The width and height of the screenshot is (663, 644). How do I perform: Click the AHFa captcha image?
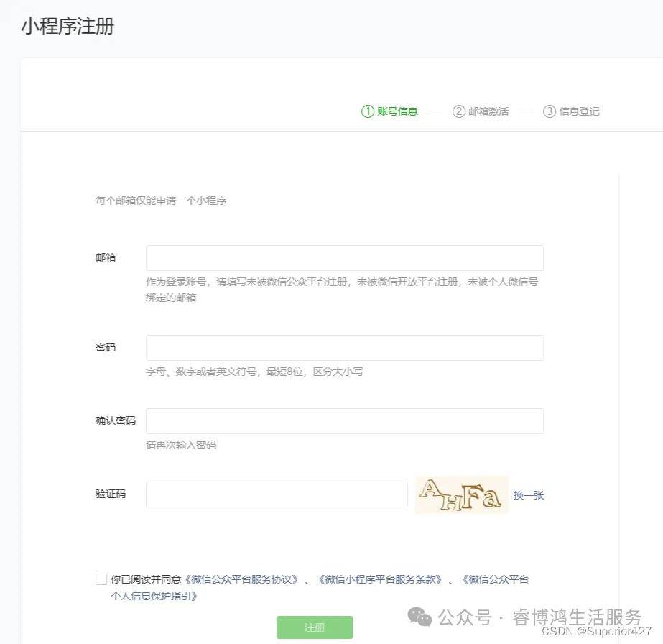coord(462,494)
